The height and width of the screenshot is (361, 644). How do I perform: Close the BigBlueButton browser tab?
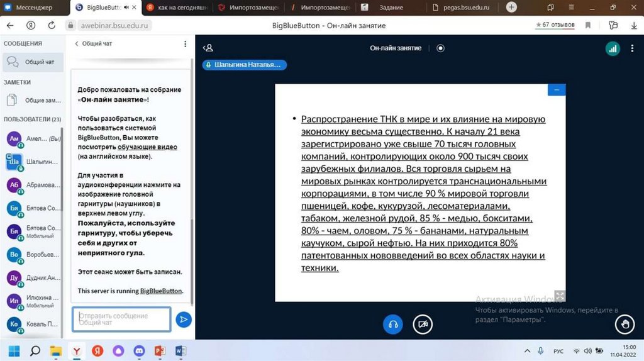pyautogui.click(x=134, y=8)
